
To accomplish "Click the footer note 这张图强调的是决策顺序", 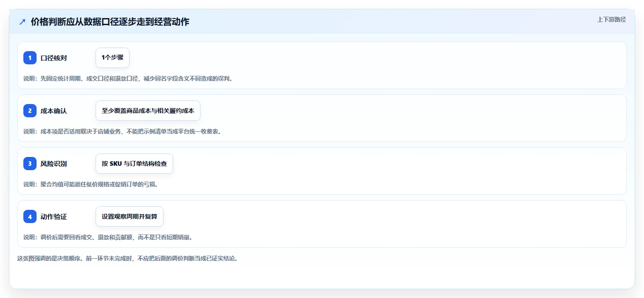I will (x=128, y=259).
